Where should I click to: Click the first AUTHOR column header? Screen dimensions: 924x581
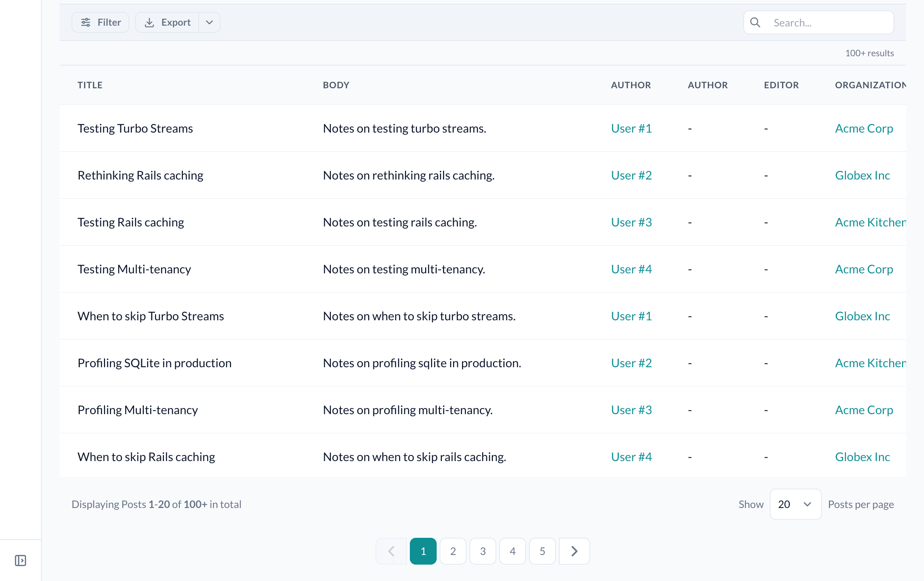[631, 85]
